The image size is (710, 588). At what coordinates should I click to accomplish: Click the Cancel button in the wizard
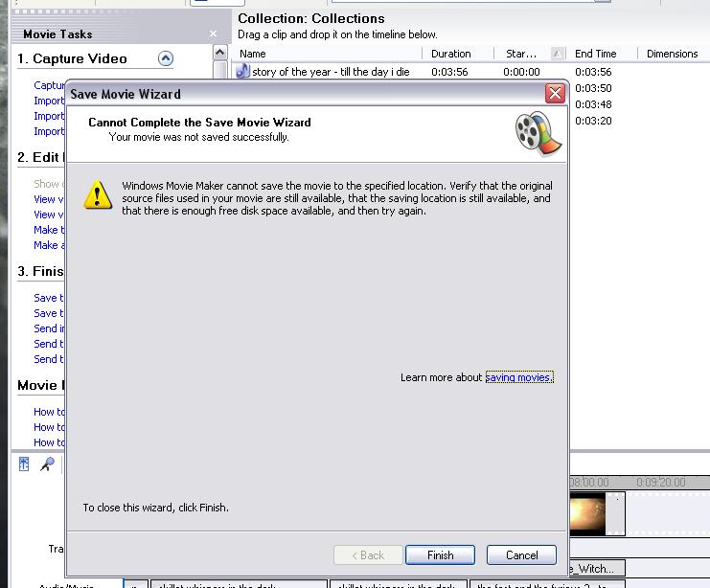point(521,554)
